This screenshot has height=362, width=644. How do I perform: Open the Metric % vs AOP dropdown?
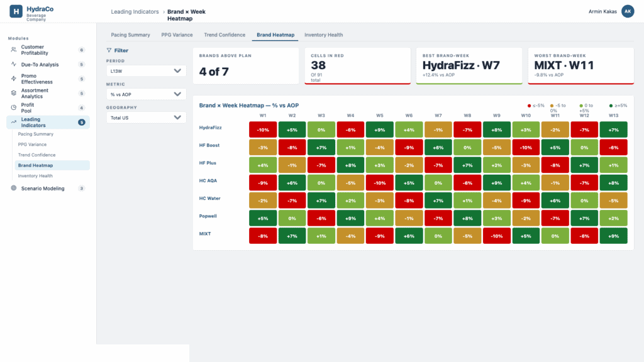click(x=146, y=94)
